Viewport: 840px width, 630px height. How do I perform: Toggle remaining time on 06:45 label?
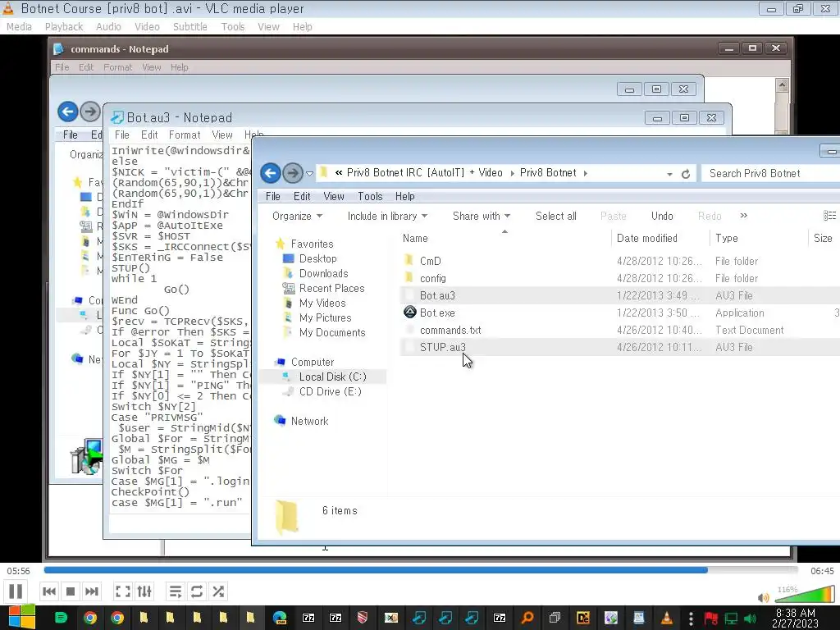pos(822,571)
